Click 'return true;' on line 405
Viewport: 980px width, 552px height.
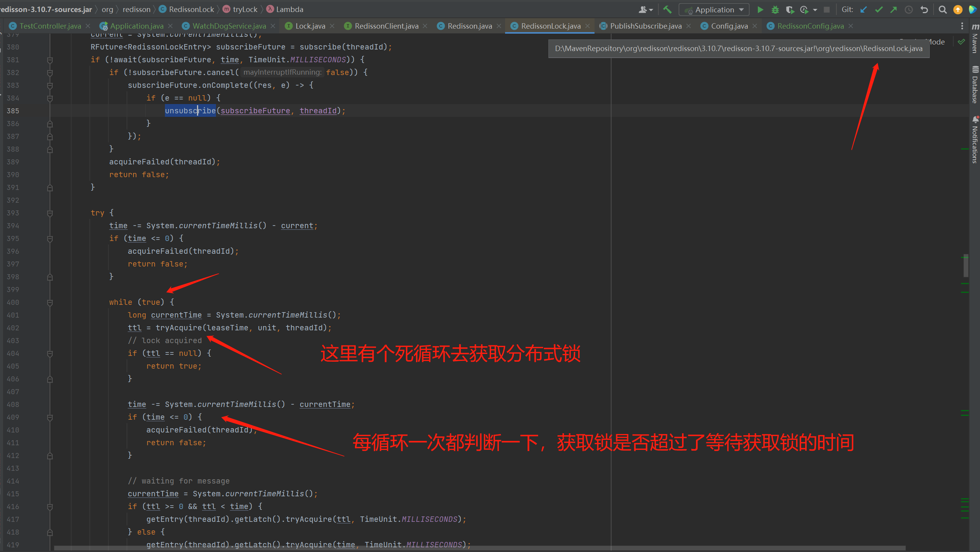tap(174, 366)
